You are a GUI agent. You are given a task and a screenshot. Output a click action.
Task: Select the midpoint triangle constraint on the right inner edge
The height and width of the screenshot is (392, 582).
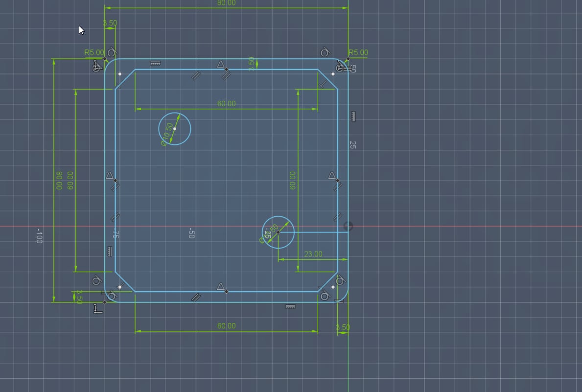pos(332,175)
